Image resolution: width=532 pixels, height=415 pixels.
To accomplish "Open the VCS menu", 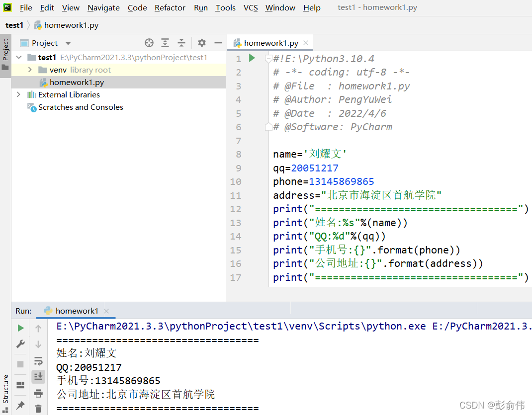I will (251, 8).
